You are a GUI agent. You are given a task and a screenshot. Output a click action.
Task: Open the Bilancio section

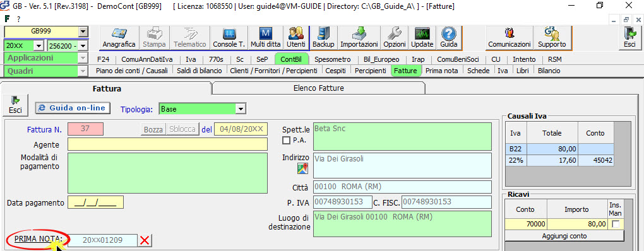549,71
